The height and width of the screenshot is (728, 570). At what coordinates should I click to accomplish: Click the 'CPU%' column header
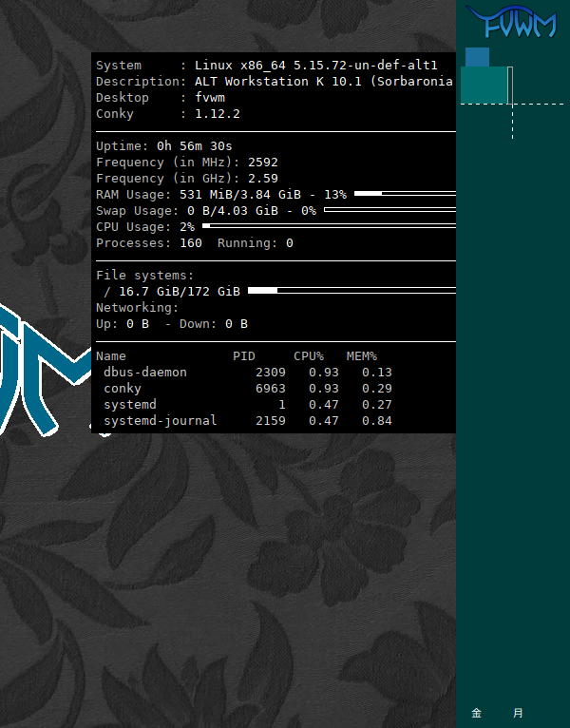[x=309, y=356]
